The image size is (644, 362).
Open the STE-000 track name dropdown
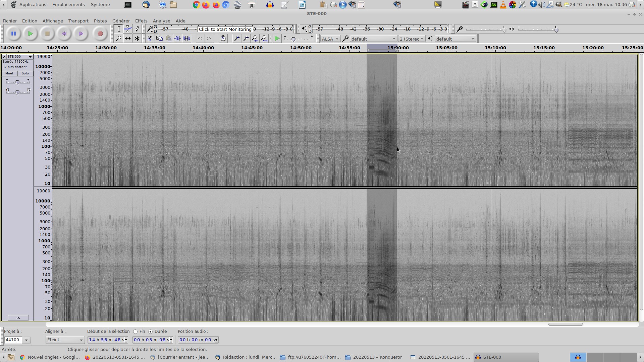(x=30, y=57)
